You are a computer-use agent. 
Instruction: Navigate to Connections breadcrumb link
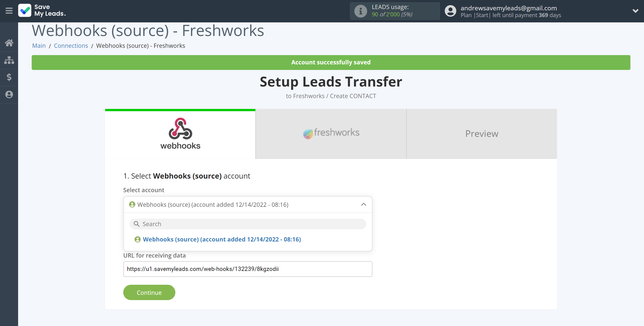[71, 45]
